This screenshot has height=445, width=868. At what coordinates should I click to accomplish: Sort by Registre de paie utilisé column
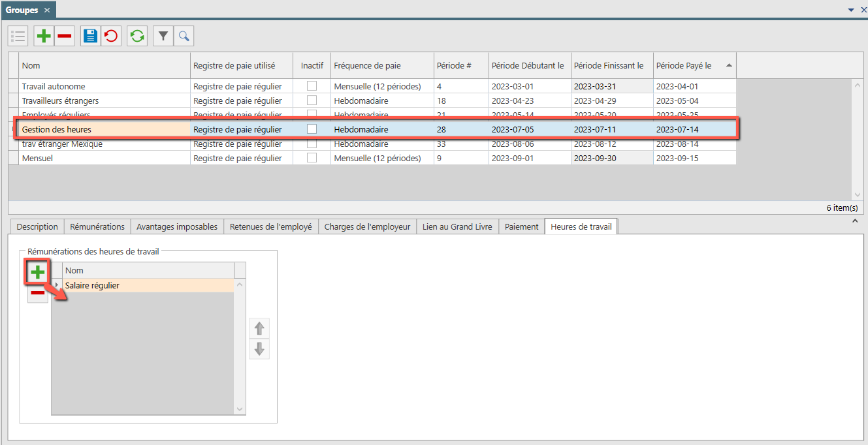[242, 65]
